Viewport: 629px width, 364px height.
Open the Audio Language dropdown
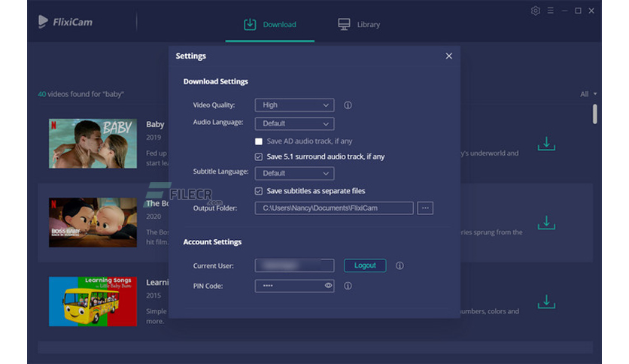294,123
